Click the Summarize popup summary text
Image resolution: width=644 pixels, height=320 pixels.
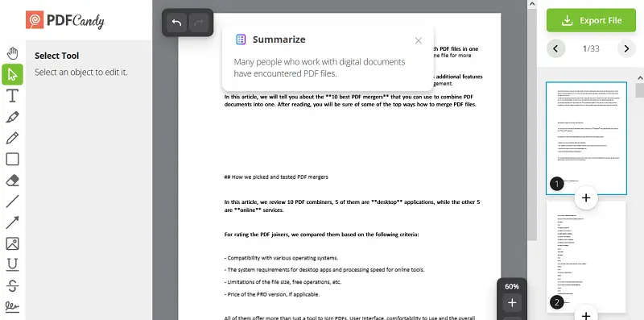pos(320,68)
